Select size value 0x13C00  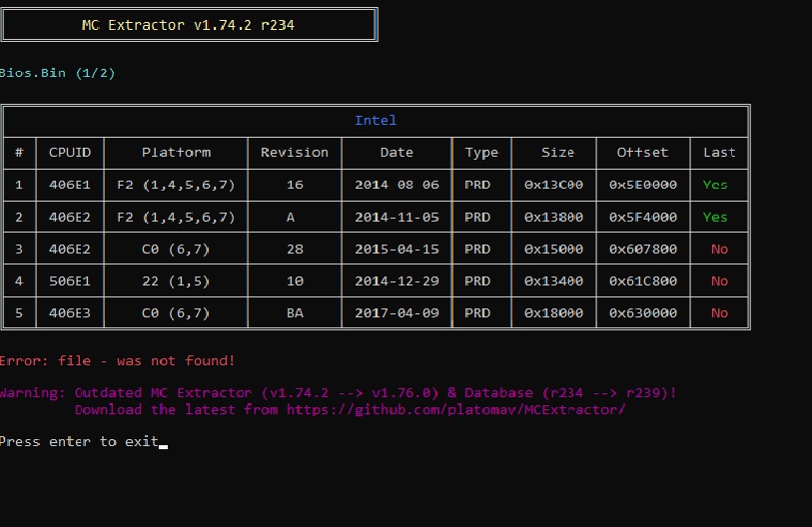[x=553, y=185]
